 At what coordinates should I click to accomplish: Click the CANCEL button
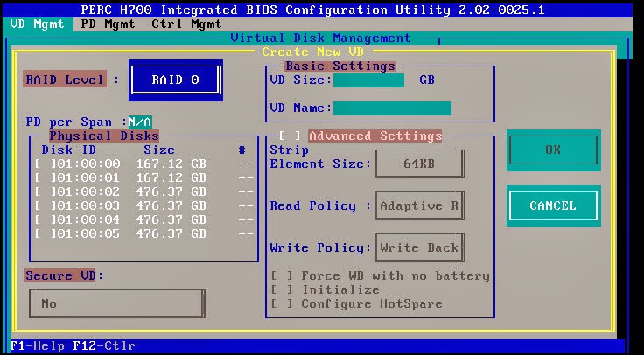point(553,206)
